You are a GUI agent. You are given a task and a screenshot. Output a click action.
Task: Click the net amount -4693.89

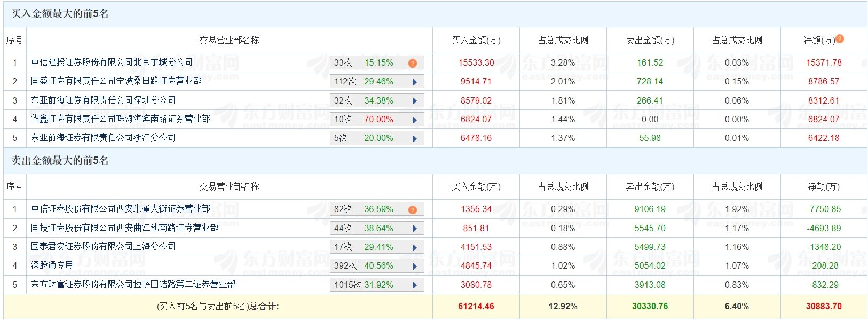coord(824,228)
